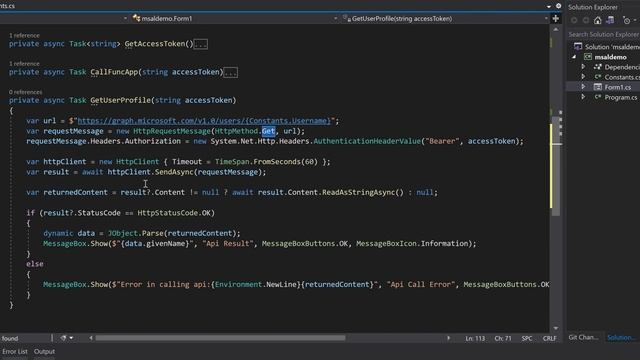Click the horizontal scrollbar left arrow

click(x=91, y=338)
